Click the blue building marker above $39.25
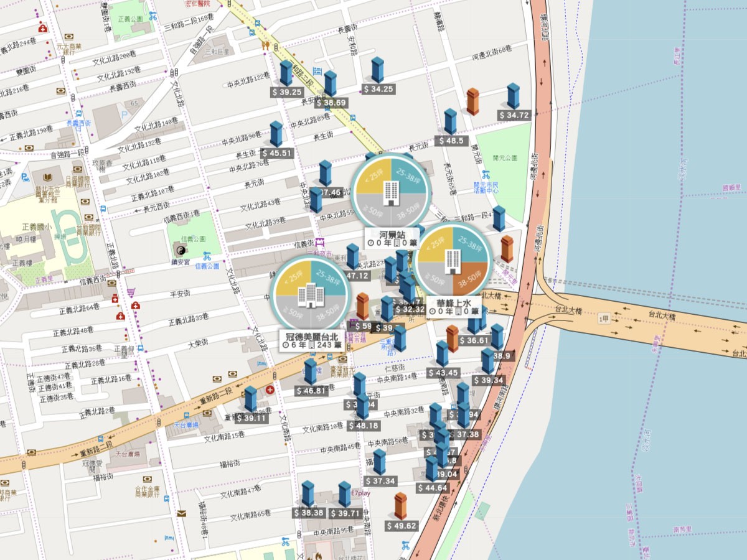This screenshot has height=560, width=747. 286,73
